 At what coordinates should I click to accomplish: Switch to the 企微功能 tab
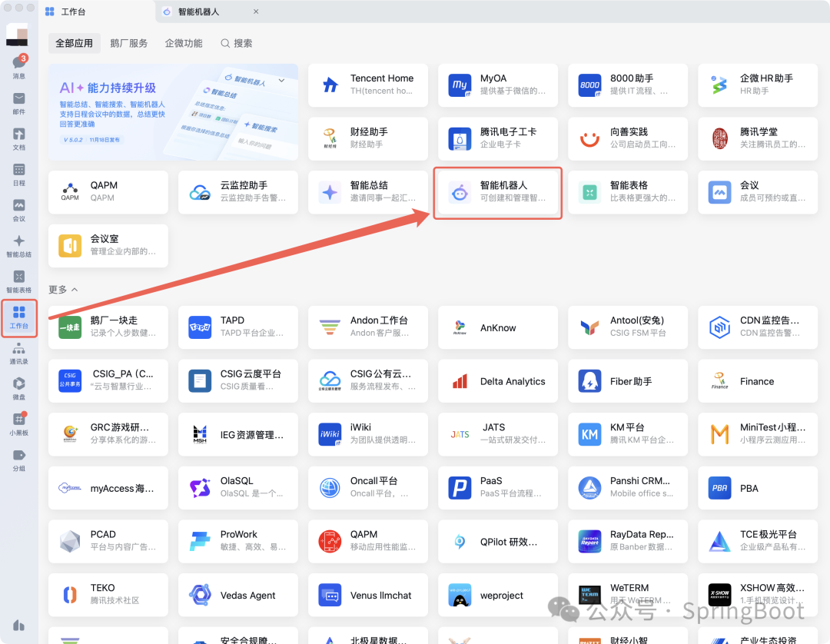[183, 43]
